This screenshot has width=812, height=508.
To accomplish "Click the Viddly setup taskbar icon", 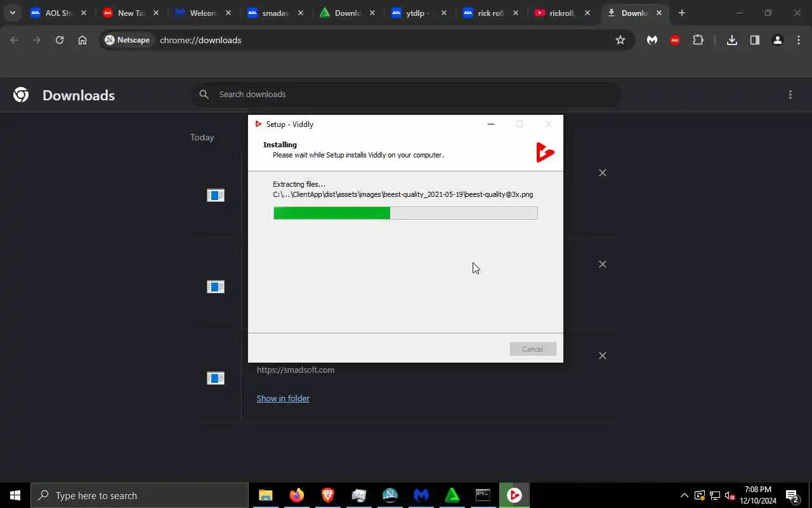I will coord(514,495).
